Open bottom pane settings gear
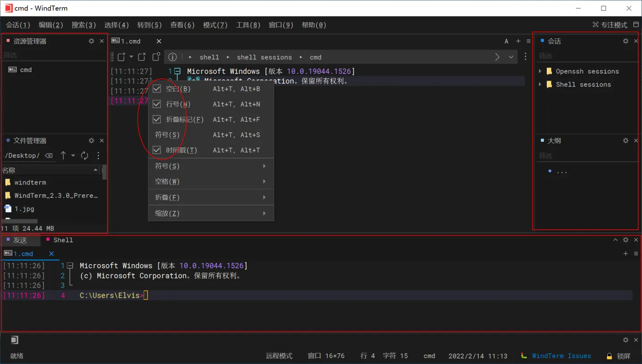This screenshot has height=364, width=642. (626, 240)
